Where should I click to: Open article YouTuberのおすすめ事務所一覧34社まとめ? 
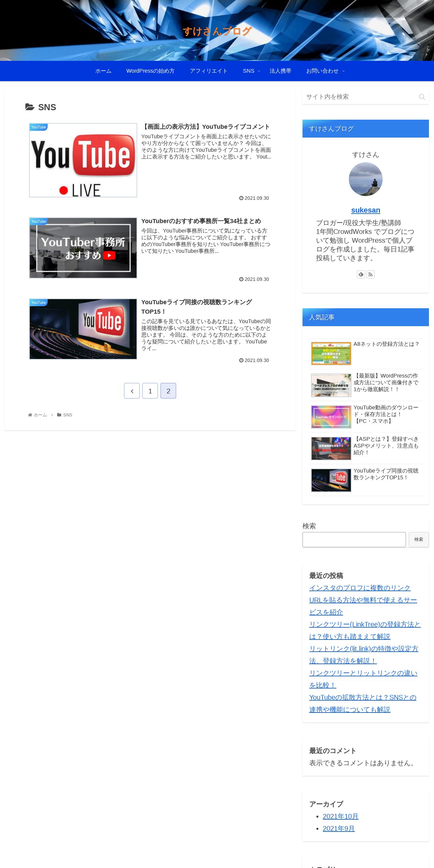[x=201, y=221]
